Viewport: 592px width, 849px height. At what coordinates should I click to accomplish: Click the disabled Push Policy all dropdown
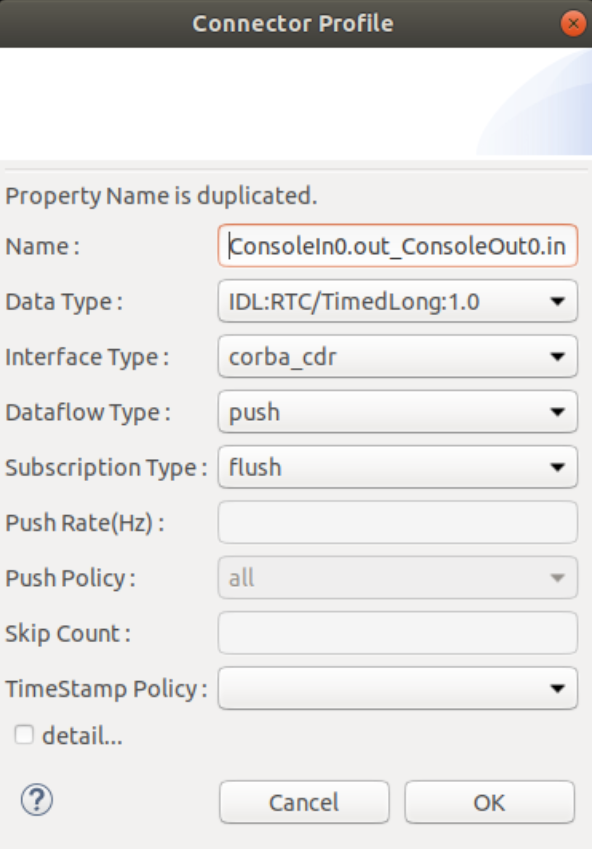click(398, 578)
